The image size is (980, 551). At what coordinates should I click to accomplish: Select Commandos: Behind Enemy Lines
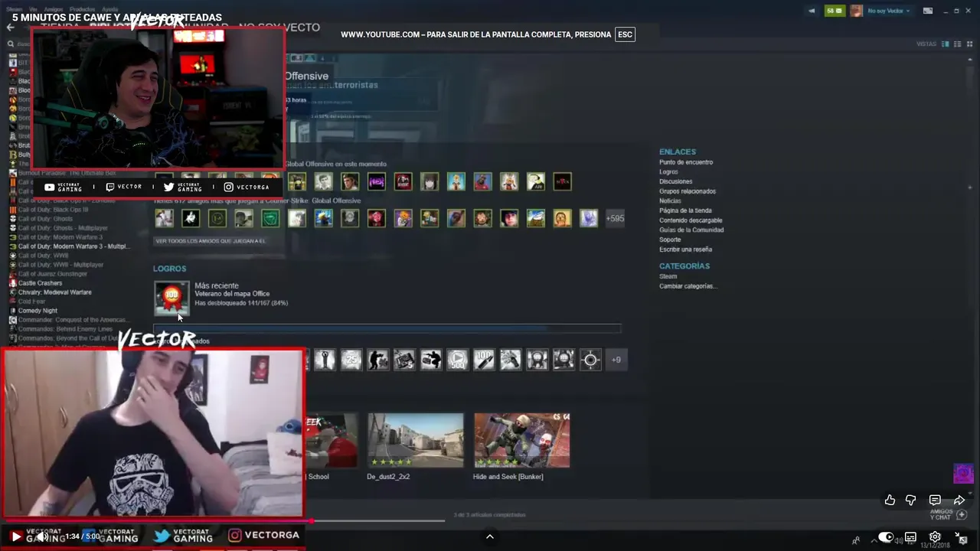[x=60, y=329]
